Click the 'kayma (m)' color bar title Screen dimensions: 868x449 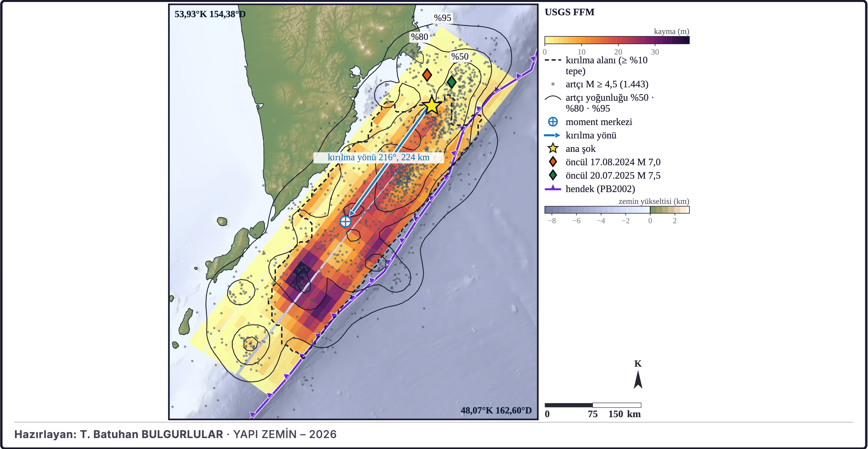(672, 31)
